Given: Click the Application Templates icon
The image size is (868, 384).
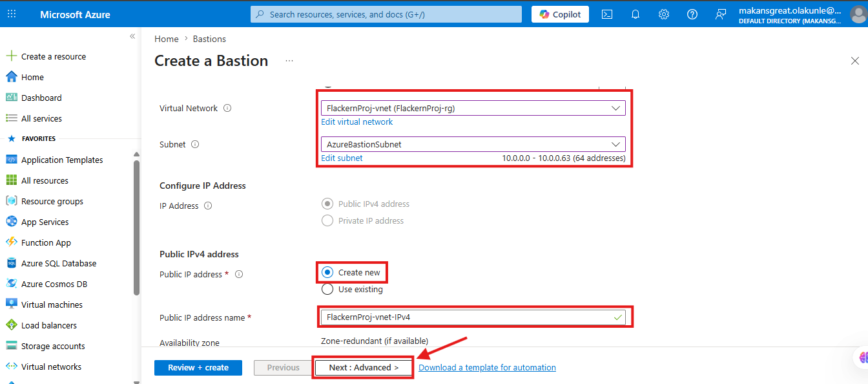Looking at the screenshot, I should (x=11, y=160).
